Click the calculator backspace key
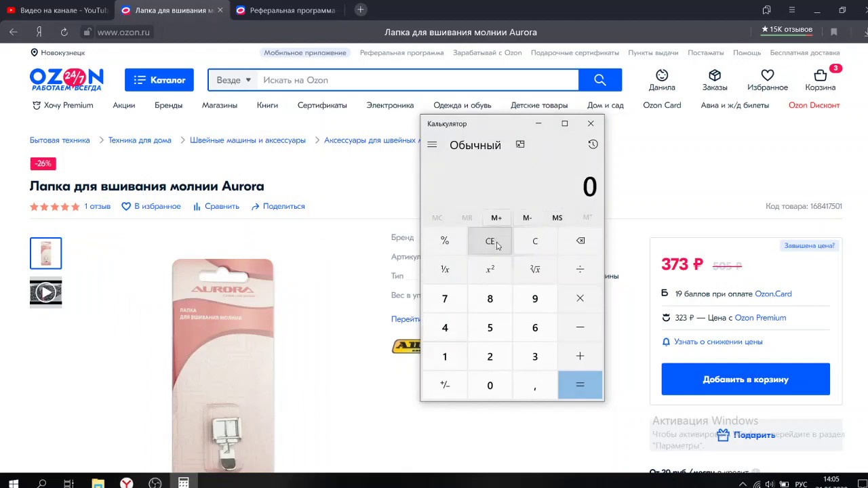The width and height of the screenshot is (868, 488). [x=580, y=241]
